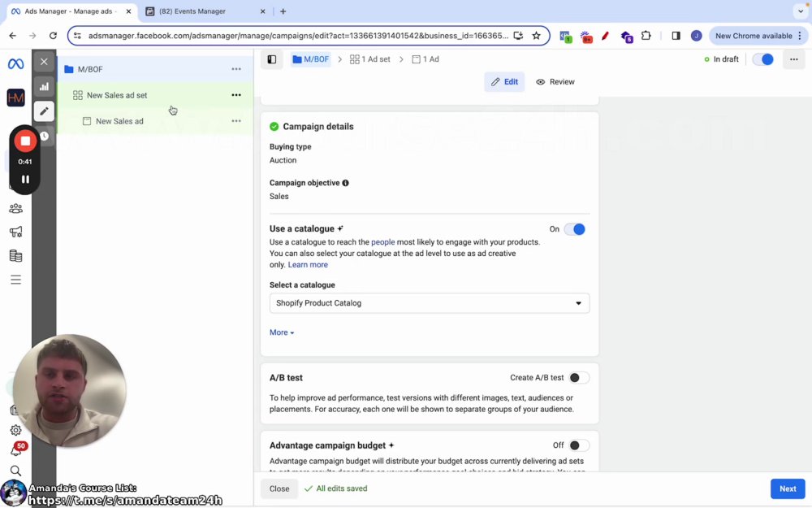
Task: Select the M/BOF campaign in tree
Action: point(155,69)
